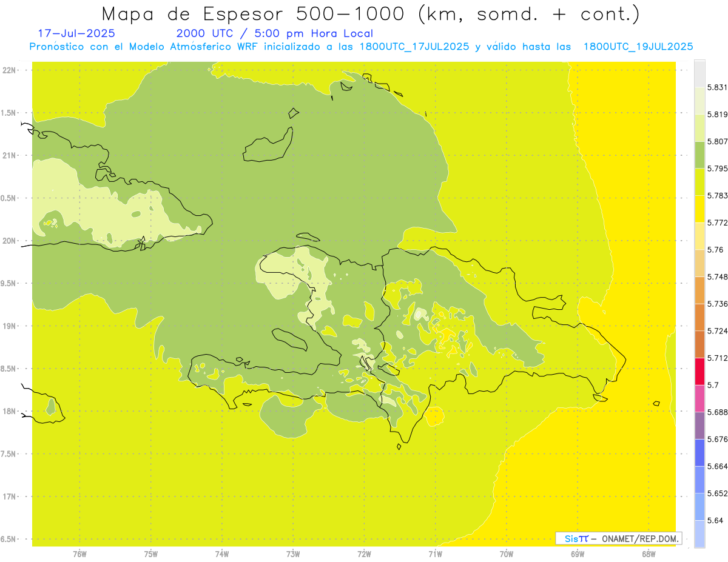Click the 73W longitude axis label

click(293, 554)
